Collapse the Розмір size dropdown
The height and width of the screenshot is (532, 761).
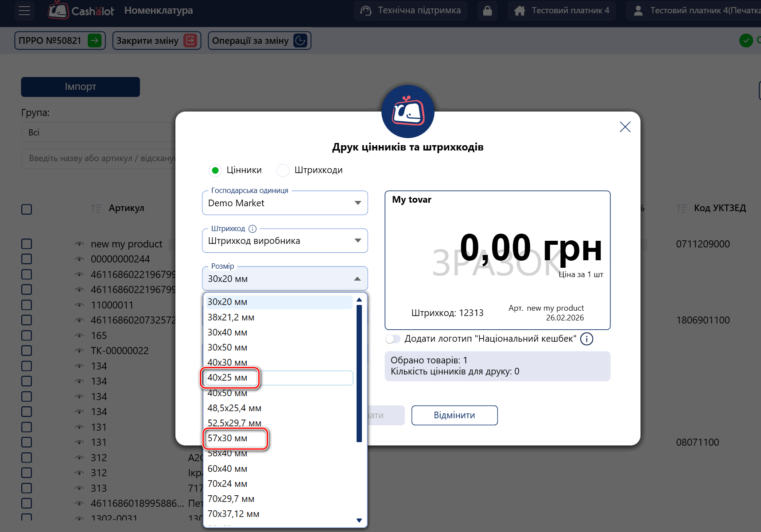tap(357, 279)
